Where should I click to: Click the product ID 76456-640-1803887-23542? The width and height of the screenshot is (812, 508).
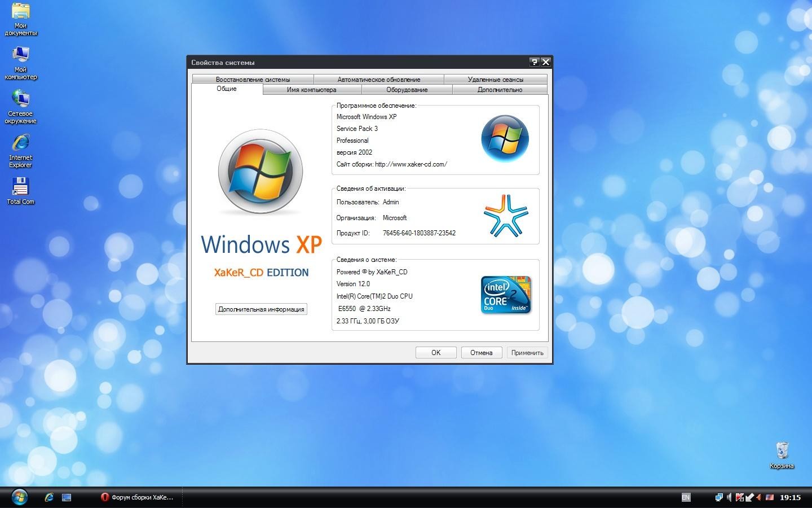tap(419, 233)
